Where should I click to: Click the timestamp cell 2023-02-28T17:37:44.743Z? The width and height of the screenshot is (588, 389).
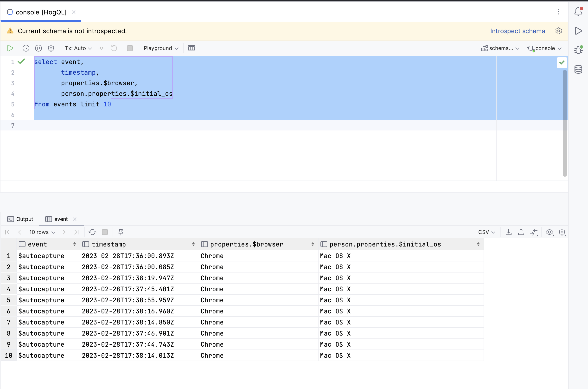(140, 344)
